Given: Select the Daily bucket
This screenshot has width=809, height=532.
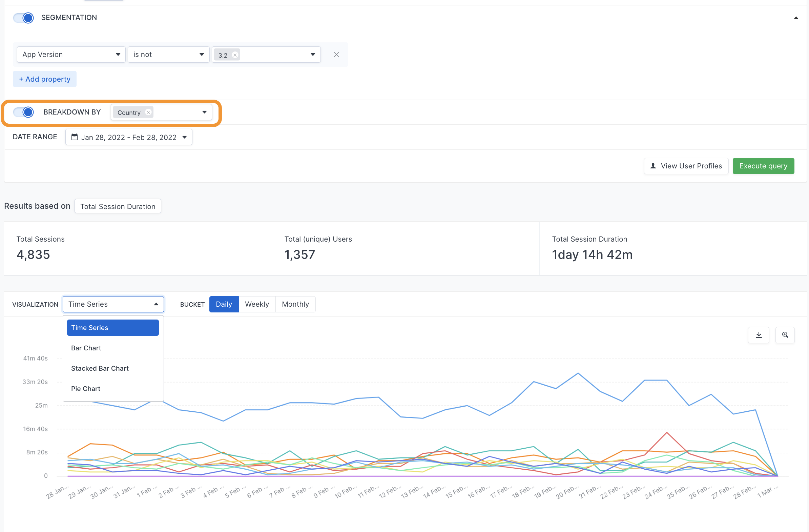Looking at the screenshot, I should 224,304.
